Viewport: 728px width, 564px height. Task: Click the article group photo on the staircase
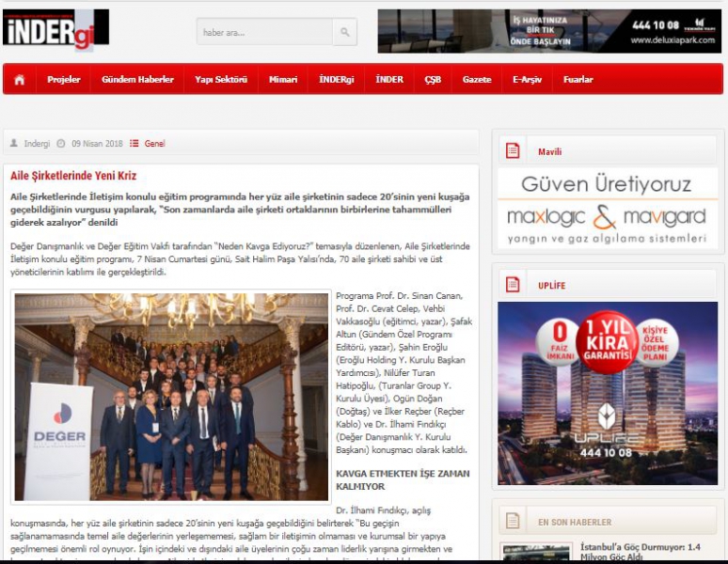point(171,397)
